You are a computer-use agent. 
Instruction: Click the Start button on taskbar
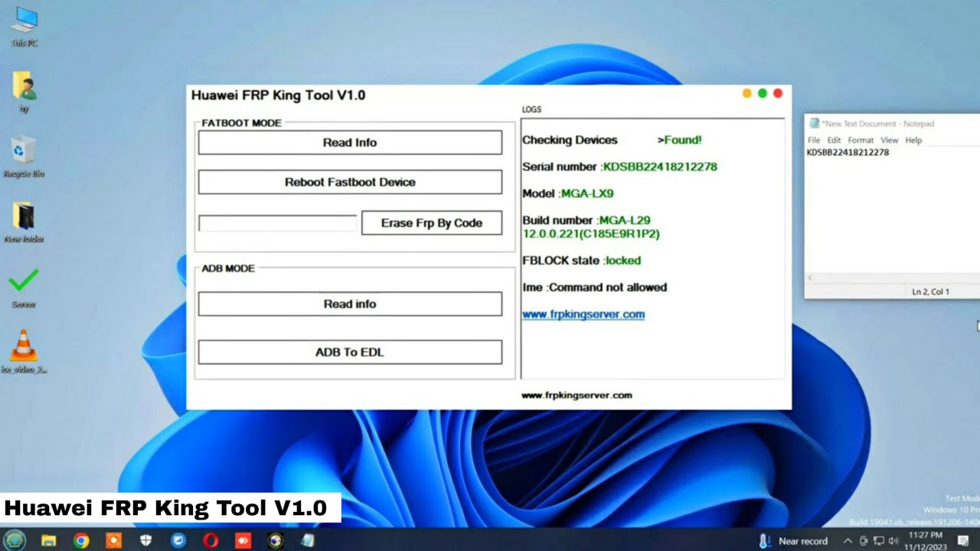click(x=14, y=540)
